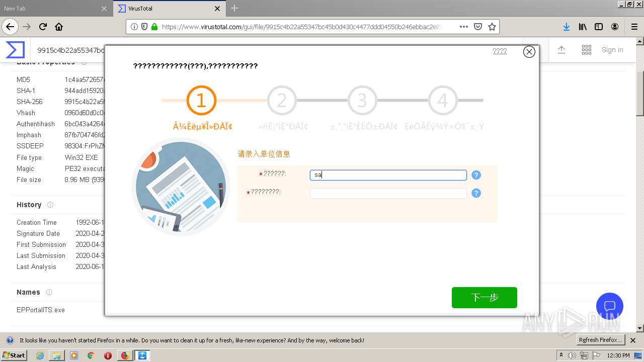Focus the empty second input field
644x362 pixels.
[x=388, y=193]
